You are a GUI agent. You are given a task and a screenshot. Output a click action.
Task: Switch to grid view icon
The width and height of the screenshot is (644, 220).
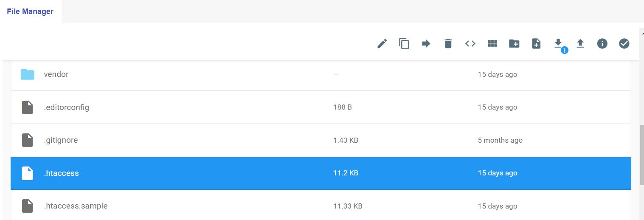(x=492, y=43)
